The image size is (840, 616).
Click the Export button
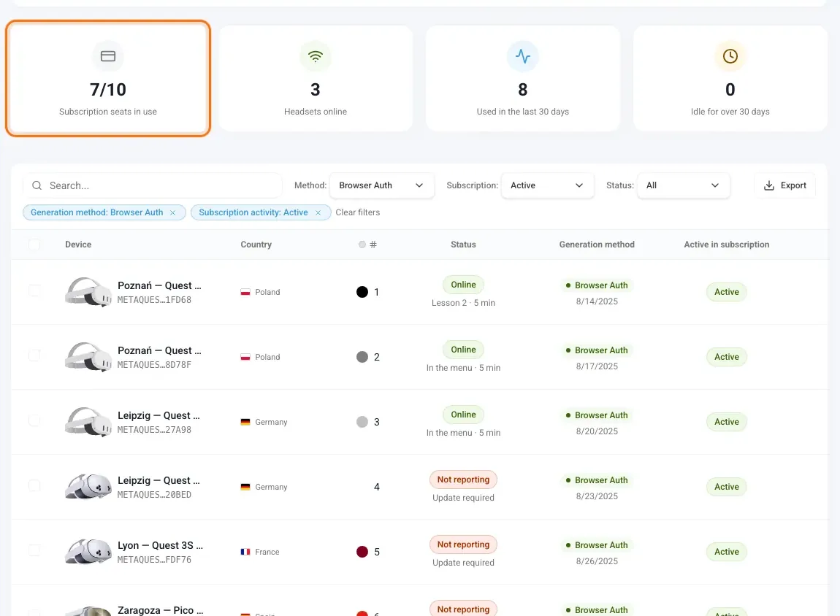tap(784, 185)
